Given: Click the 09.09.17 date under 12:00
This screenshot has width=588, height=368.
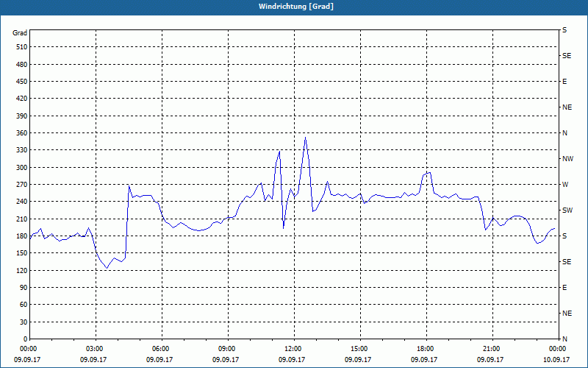Looking at the screenshot, I should click(292, 360).
